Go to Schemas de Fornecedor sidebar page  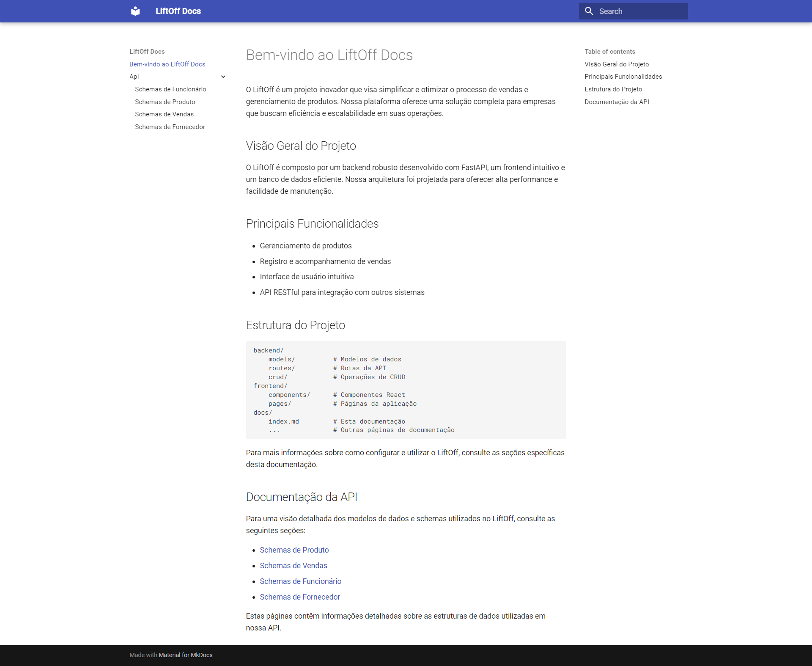click(x=170, y=127)
